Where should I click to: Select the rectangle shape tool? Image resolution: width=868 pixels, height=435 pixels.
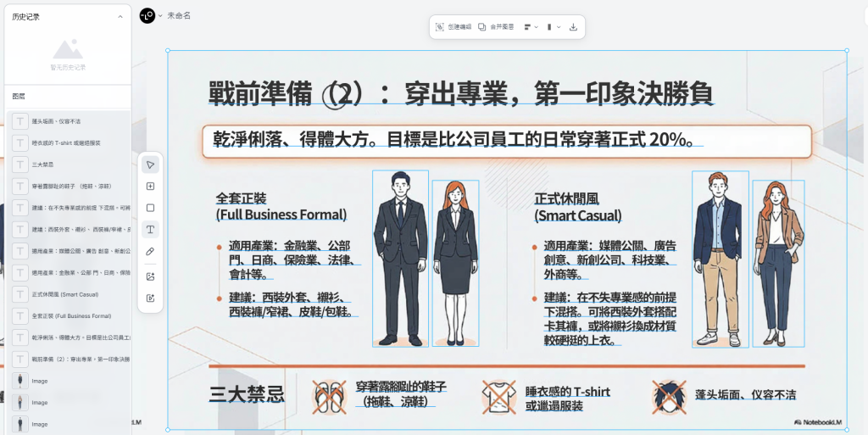150,208
